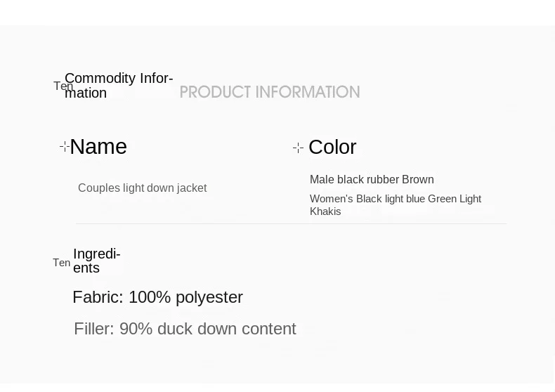This screenshot has width=555, height=392.
Task: Click the crosshair icon beside Name
Action: pos(65,146)
